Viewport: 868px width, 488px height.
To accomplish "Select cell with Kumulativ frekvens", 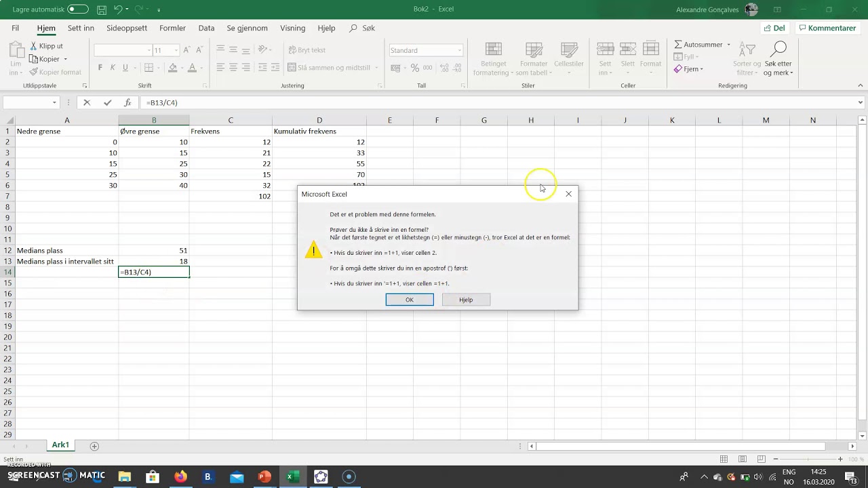I will coord(319,131).
